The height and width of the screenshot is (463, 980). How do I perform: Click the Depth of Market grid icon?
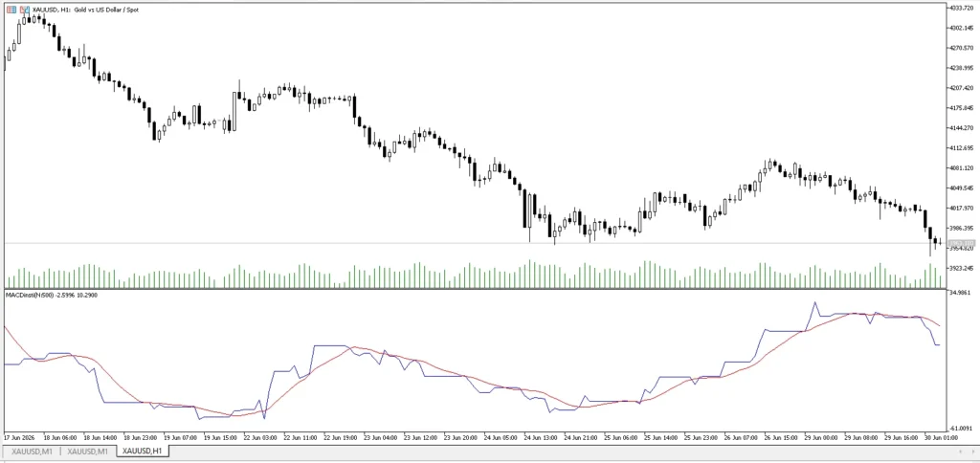11,10
